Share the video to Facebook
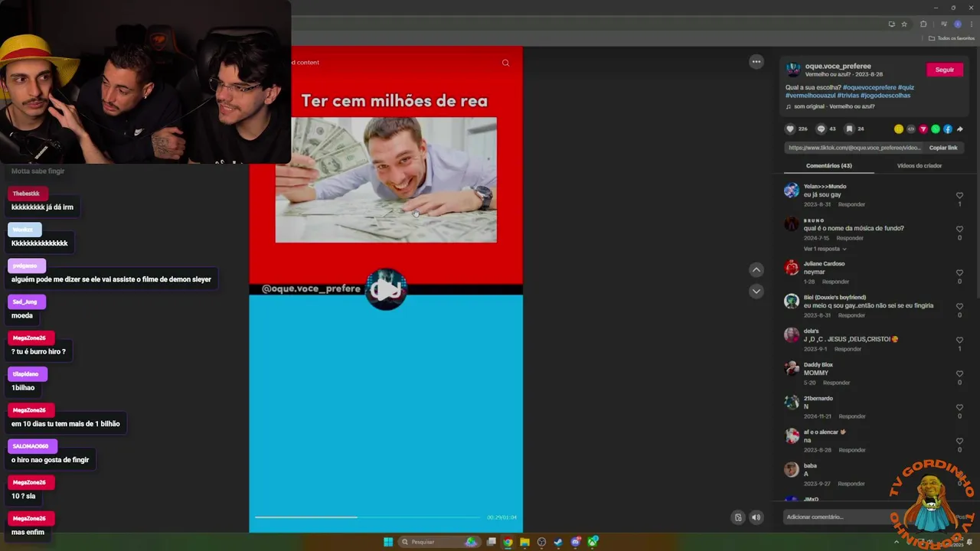The height and width of the screenshot is (551, 980). tap(948, 129)
